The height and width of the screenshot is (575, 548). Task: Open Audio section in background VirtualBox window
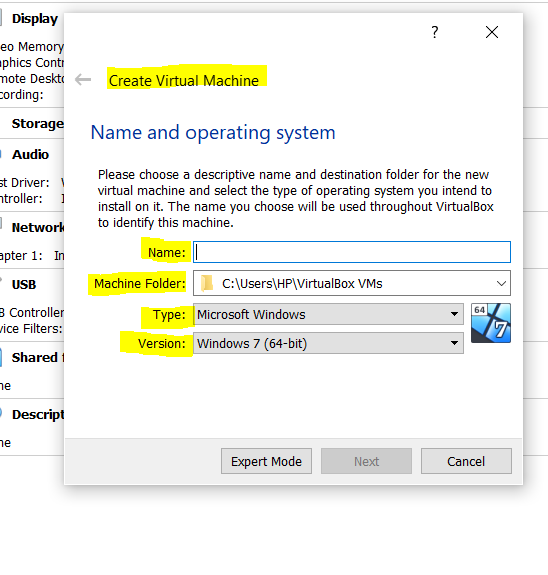click(30, 154)
